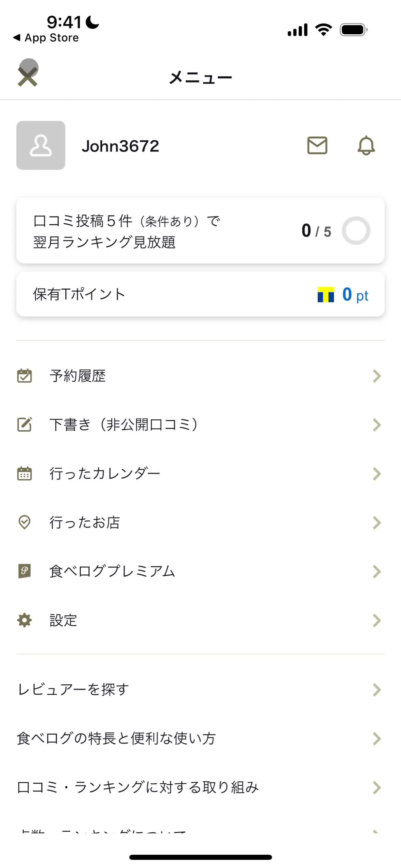Viewport: 401px width, 868px height.
Task: Tap the 食べログプレミアム P badge icon
Action: point(24,571)
